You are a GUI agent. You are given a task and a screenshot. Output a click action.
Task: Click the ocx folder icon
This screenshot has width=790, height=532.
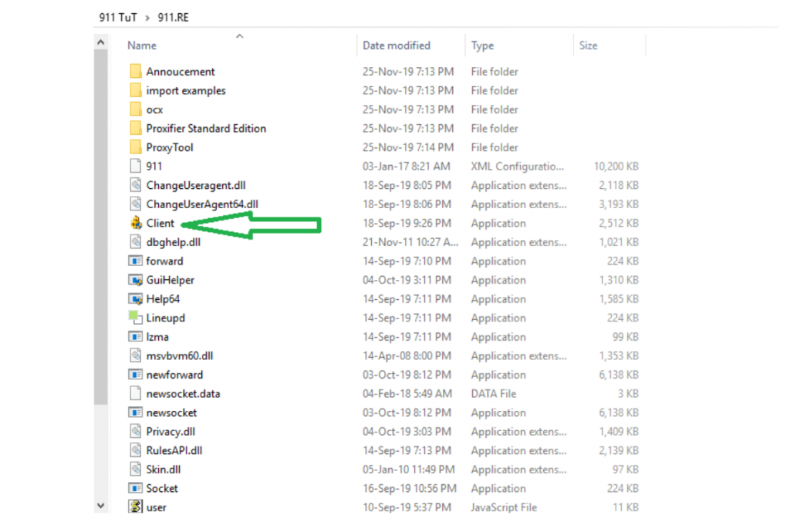point(136,109)
